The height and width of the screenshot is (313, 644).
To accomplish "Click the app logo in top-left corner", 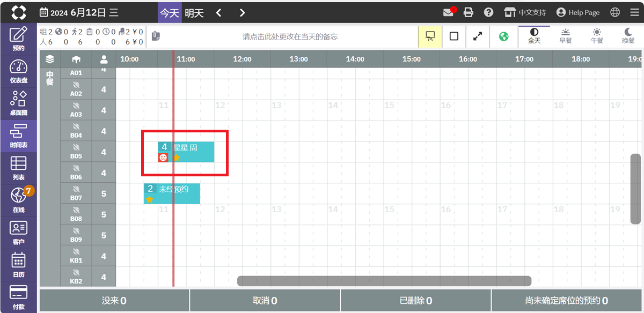I will (x=19, y=12).
